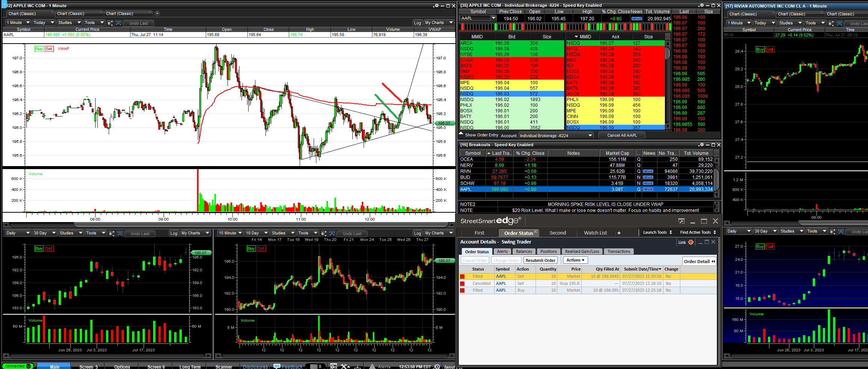Open news for SCHW in the Breakouts list
Image resolution: width=868 pixels, height=369 pixels.
tap(648, 183)
